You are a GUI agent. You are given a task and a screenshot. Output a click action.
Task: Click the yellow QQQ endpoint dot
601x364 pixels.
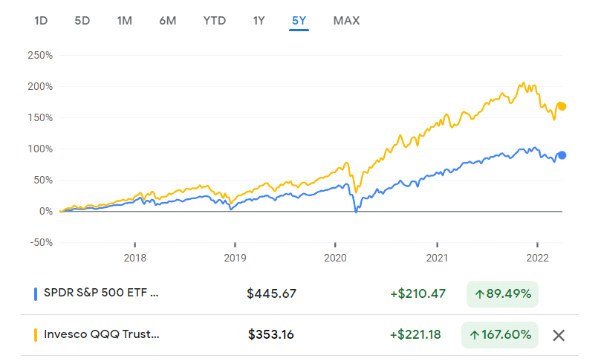(x=562, y=106)
